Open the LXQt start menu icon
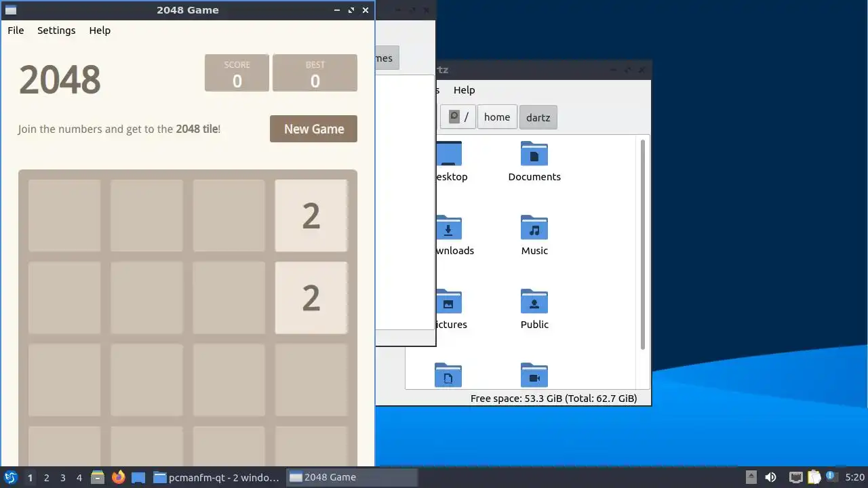Image resolution: width=868 pixels, height=488 pixels. coord(10,477)
